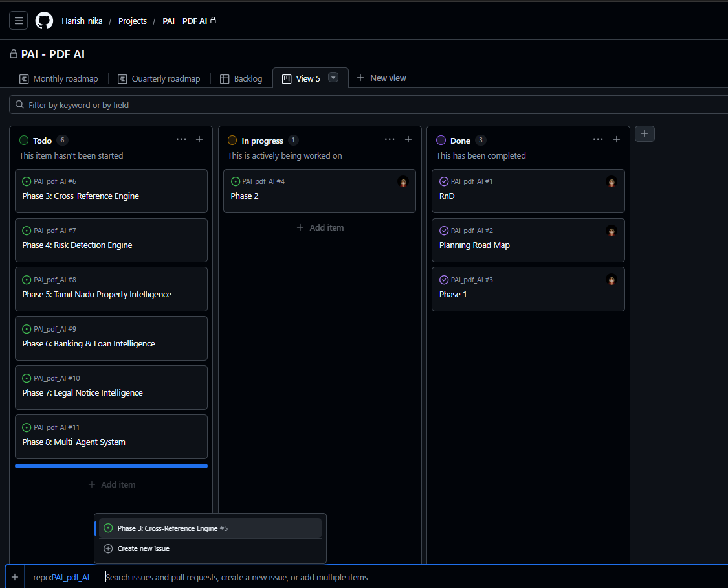Add new column with plus icon
Image resolution: width=728 pixels, height=588 pixels.
(645, 134)
